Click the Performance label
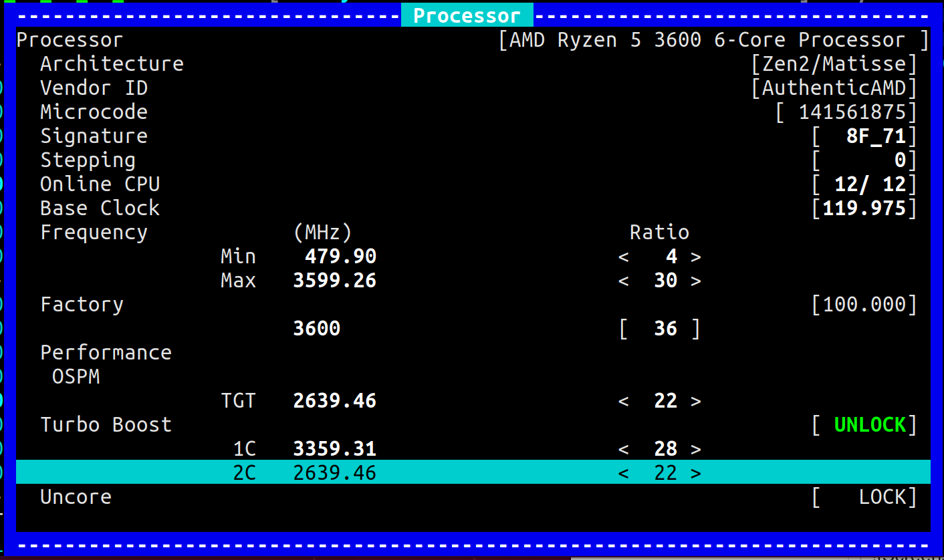This screenshot has height=560, width=944. pos(106,353)
